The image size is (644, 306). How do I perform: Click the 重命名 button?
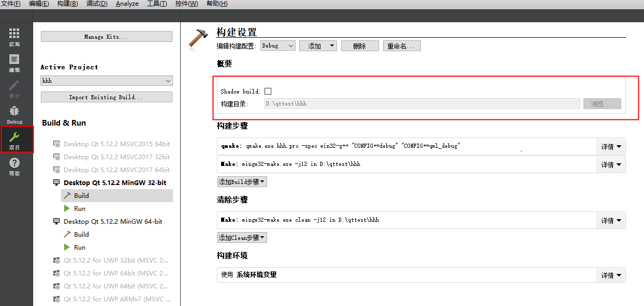(x=402, y=46)
